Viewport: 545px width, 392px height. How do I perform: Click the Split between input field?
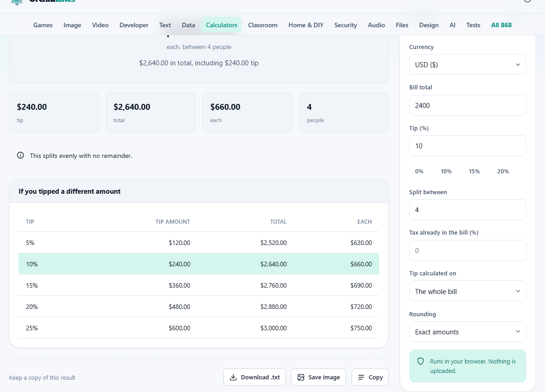468,210
